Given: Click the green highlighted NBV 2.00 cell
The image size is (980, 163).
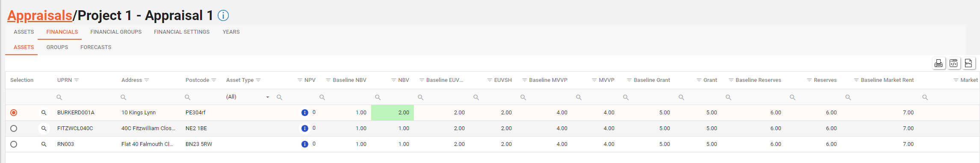Looking at the screenshot, I should pyautogui.click(x=393, y=113).
